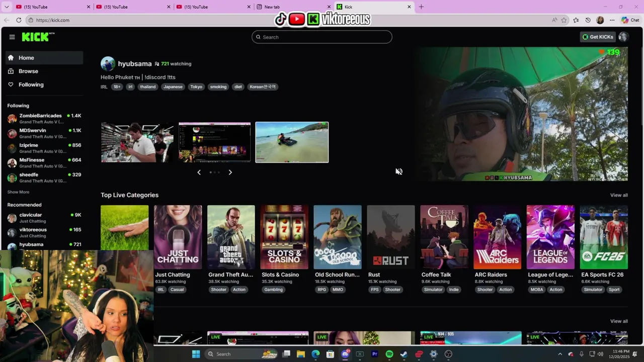
Task: Open MsFinesse followed channel
Action: [44, 162]
